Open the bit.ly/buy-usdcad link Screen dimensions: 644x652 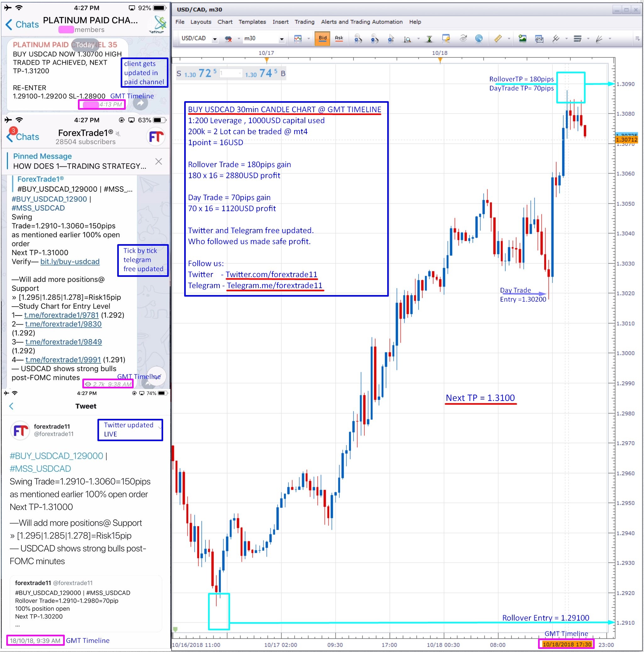(x=70, y=262)
